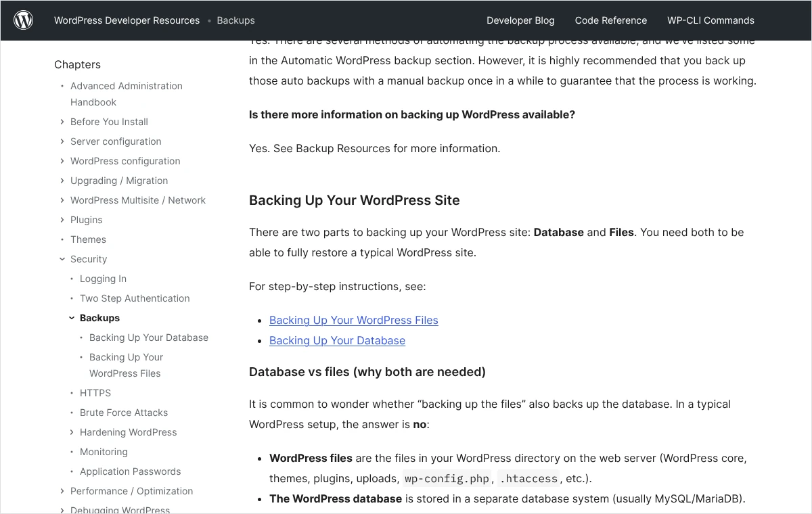This screenshot has width=812, height=514.
Task: Click the "Backing Up Your WordPress Site" heading
Action: 355,200
